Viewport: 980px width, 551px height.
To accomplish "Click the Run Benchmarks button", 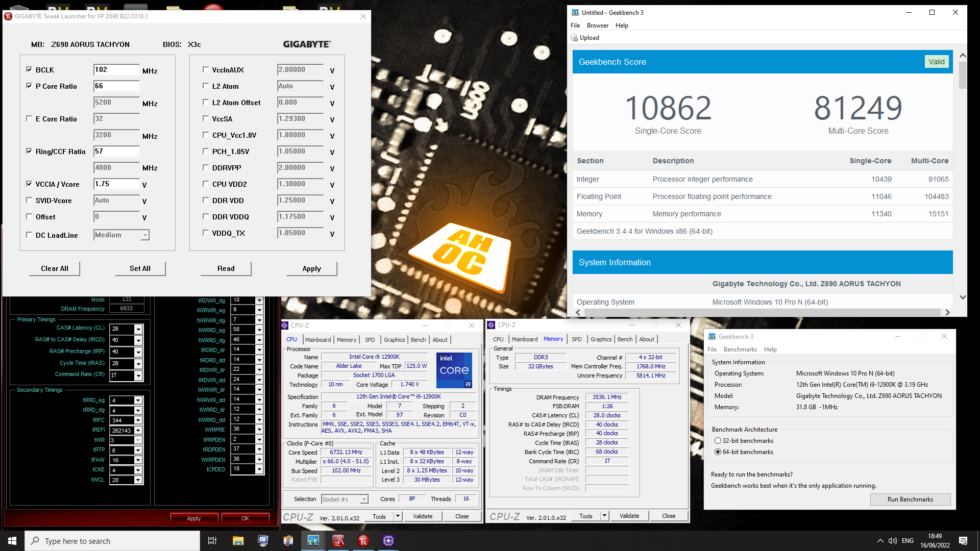I will click(x=910, y=499).
